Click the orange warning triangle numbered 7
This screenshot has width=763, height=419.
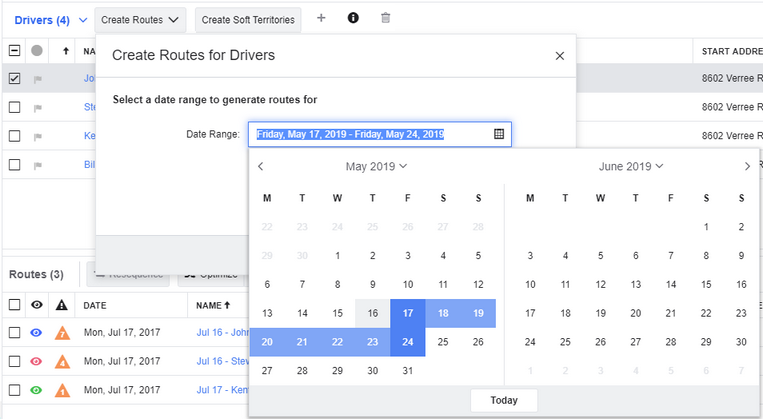coord(62,333)
